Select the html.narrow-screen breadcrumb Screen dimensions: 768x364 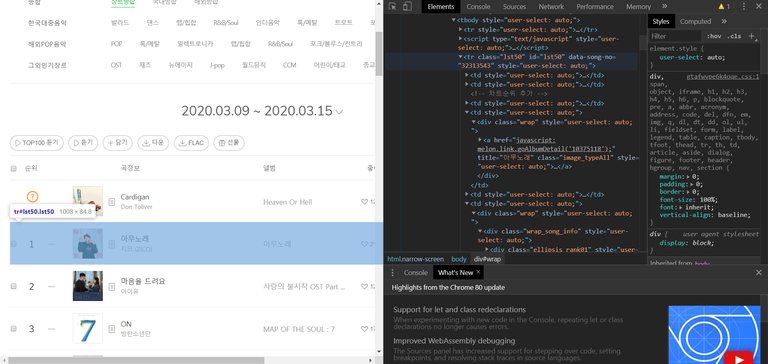pyautogui.click(x=416, y=259)
